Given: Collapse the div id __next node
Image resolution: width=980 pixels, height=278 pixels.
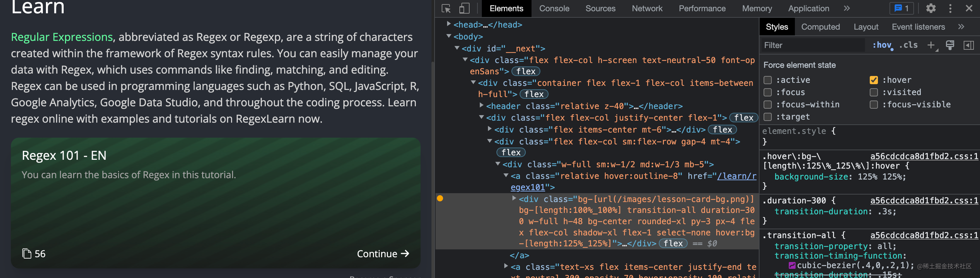Looking at the screenshot, I should pos(457,48).
